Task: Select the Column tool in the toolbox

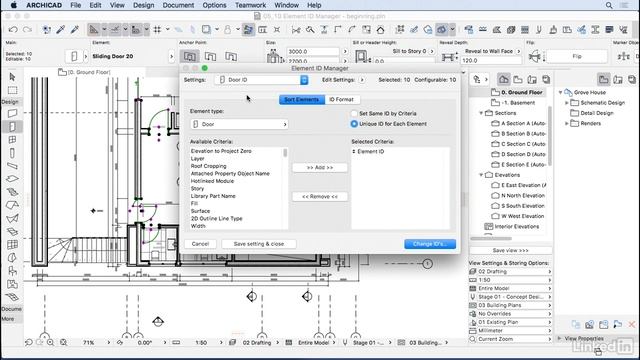Action: click(12, 153)
